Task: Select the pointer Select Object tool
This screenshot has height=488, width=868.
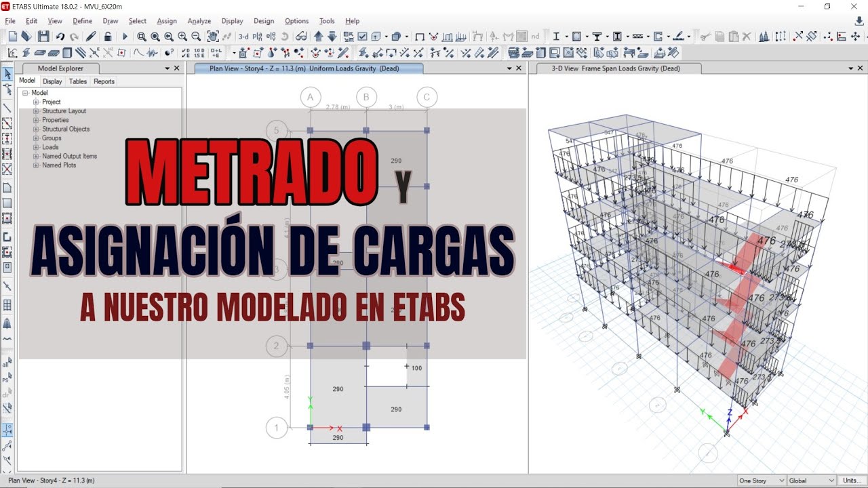Action: click(x=7, y=73)
